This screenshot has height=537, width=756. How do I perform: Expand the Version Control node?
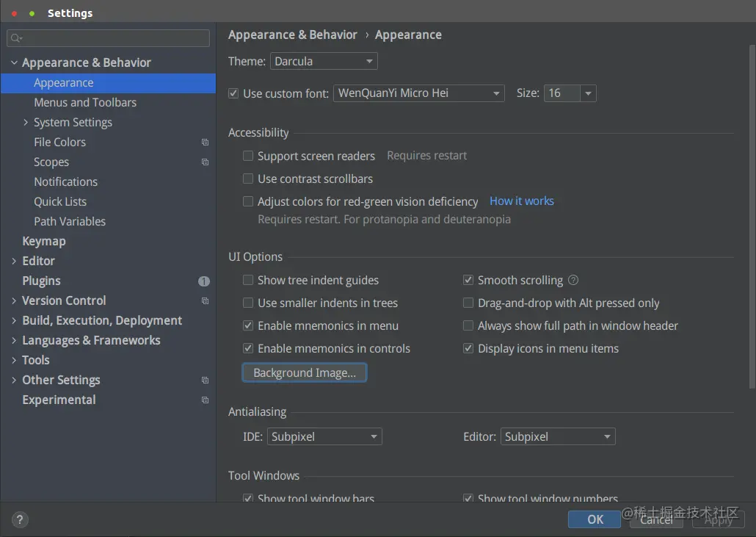point(14,300)
